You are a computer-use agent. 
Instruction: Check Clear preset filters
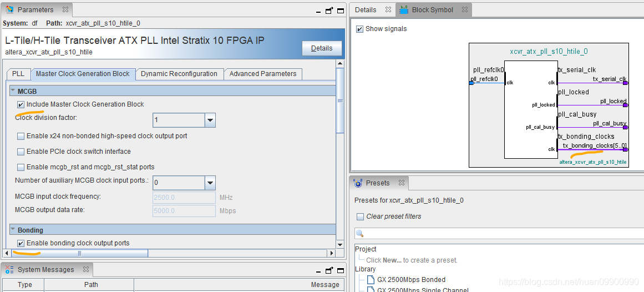click(360, 217)
